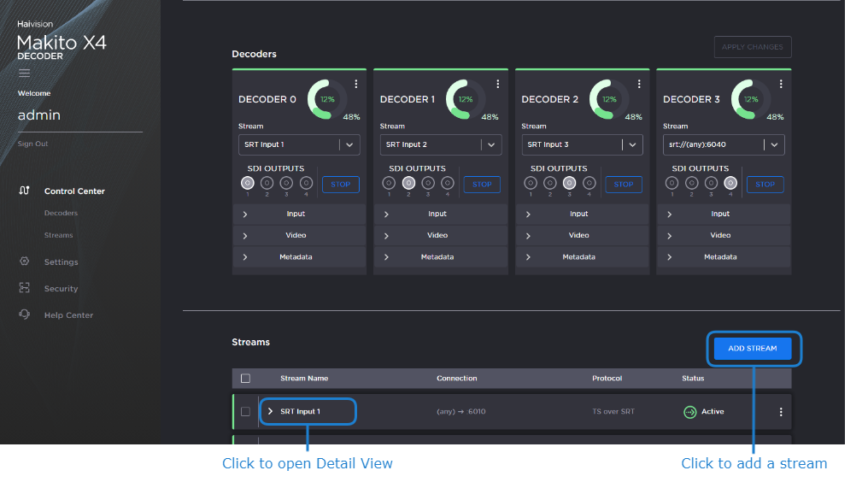Select all streams using header checkbox
Screen dimensions: 868x488
246,379
